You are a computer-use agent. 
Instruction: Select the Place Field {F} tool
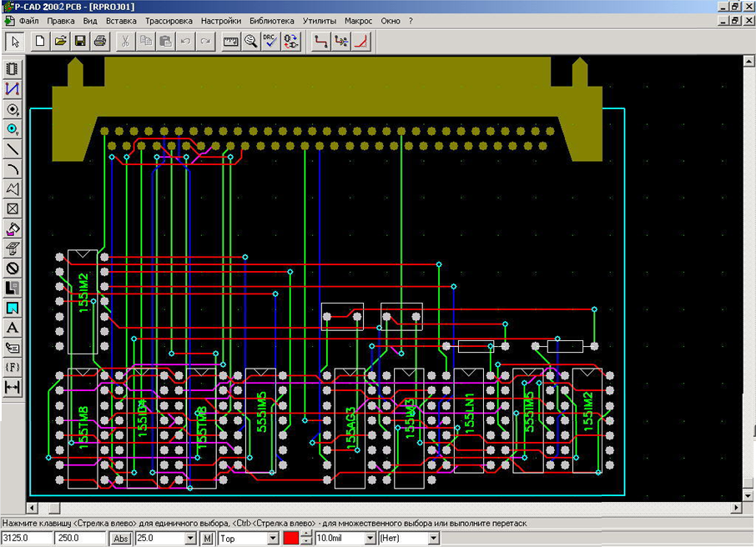[13, 367]
